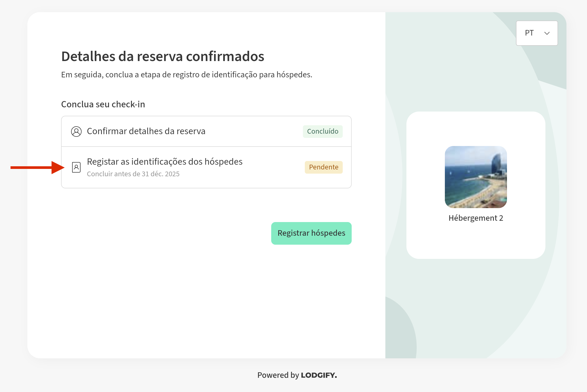This screenshot has width=587, height=392.
Task: Click the subtitle about registro de identificação
Action: [x=186, y=75]
